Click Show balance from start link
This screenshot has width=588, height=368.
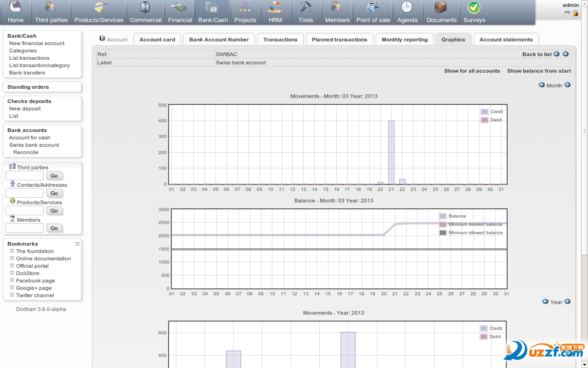(x=539, y=71)
